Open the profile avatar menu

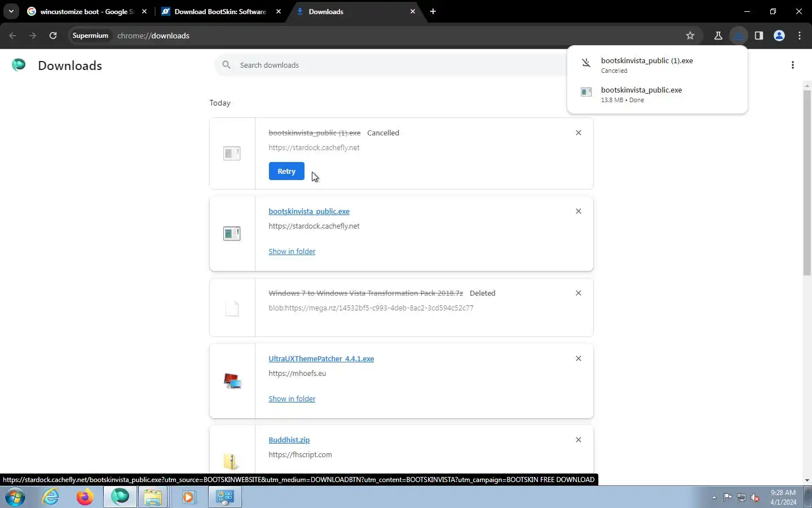tap(779, 36)
